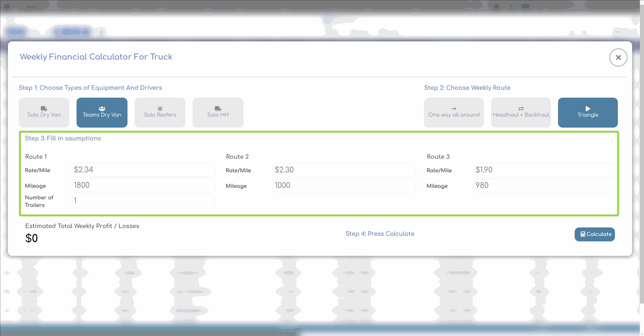Select Solo Dry Van equipment option
The width and height of the screenshot is (644, 336).
[44, 113]
